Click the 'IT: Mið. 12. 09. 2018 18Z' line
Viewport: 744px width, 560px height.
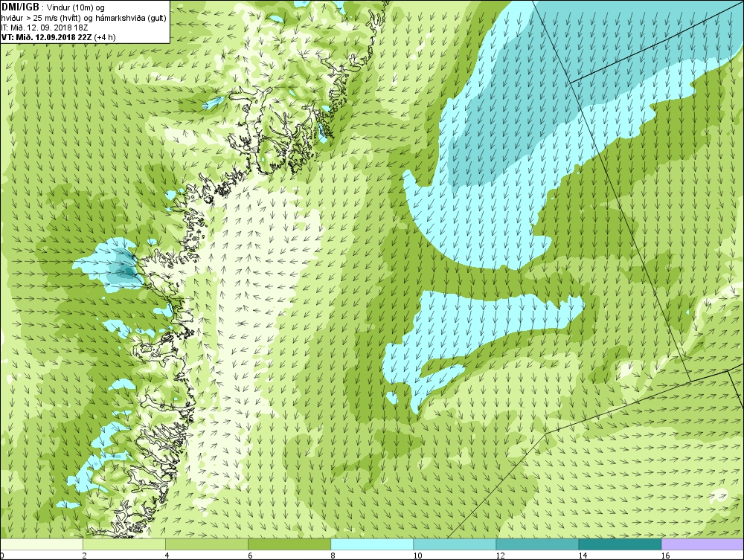click(44, 28)
